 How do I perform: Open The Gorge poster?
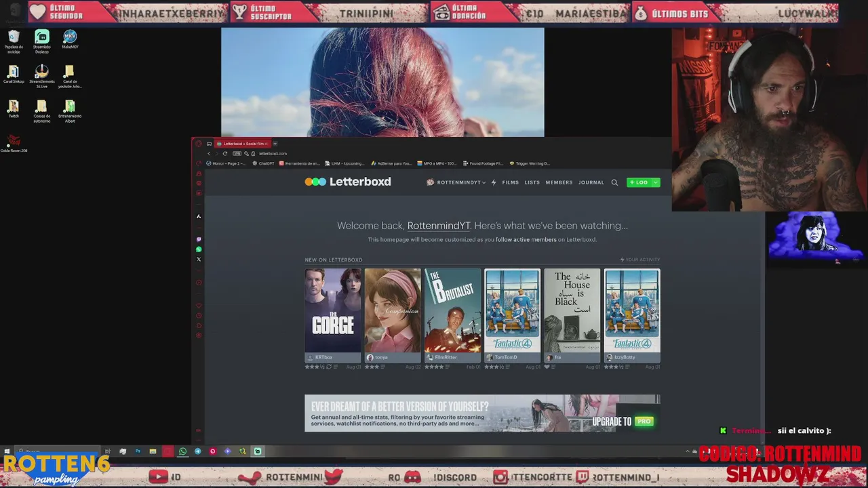pyautogui.click(x=333, y=310)
